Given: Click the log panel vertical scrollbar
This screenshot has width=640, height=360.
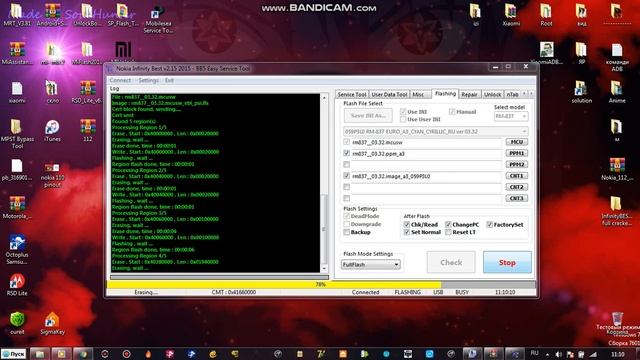Looking at the screenshot, I should click(324, 183).
